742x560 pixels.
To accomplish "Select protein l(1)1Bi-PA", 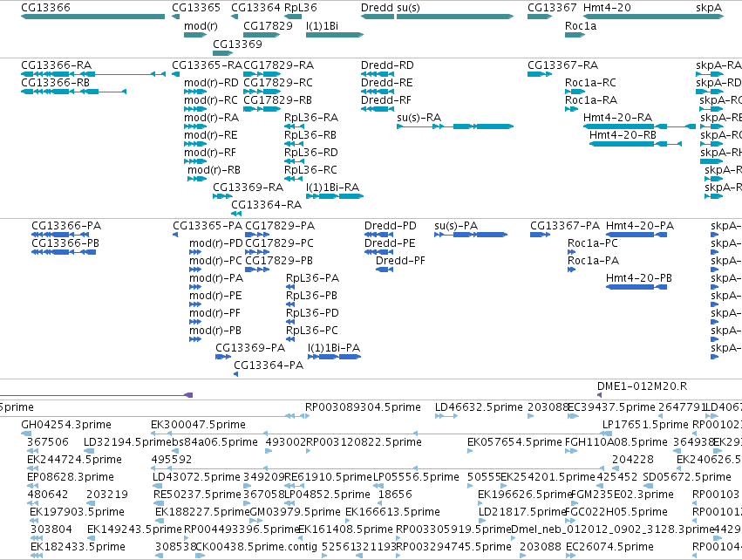I will tap(335, 357).
